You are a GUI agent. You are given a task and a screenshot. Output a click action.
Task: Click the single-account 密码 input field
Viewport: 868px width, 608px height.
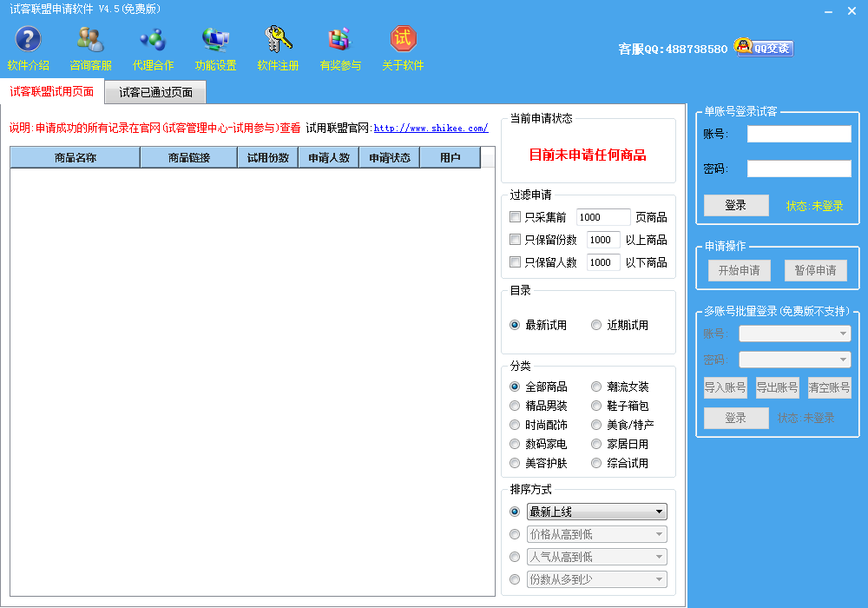coord(799,169)
